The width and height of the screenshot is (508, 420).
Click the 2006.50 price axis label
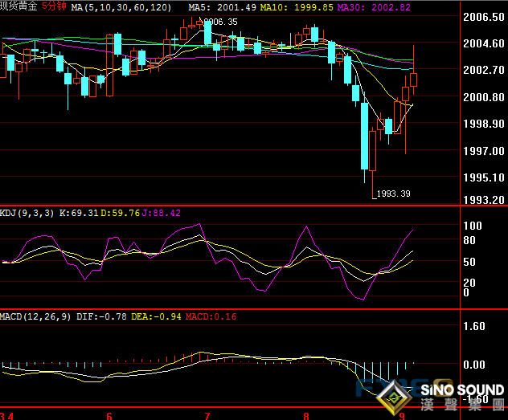pos(484,17)
